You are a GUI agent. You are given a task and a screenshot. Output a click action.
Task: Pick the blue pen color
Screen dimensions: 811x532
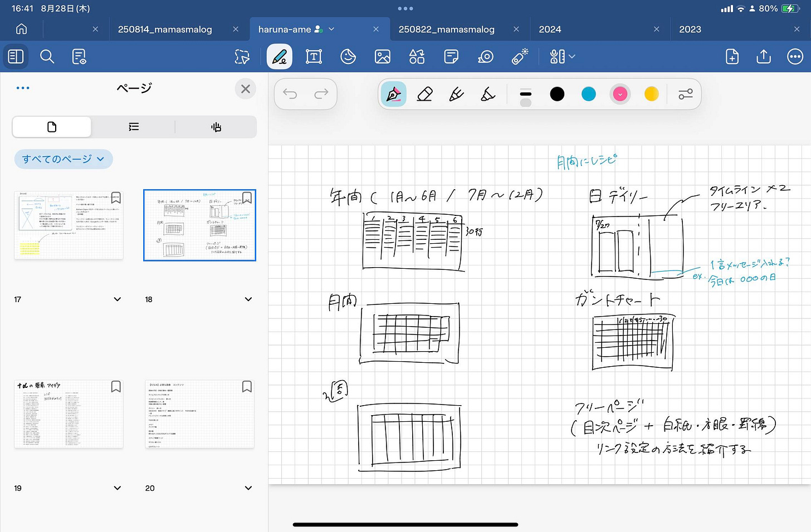coord(589,94)
